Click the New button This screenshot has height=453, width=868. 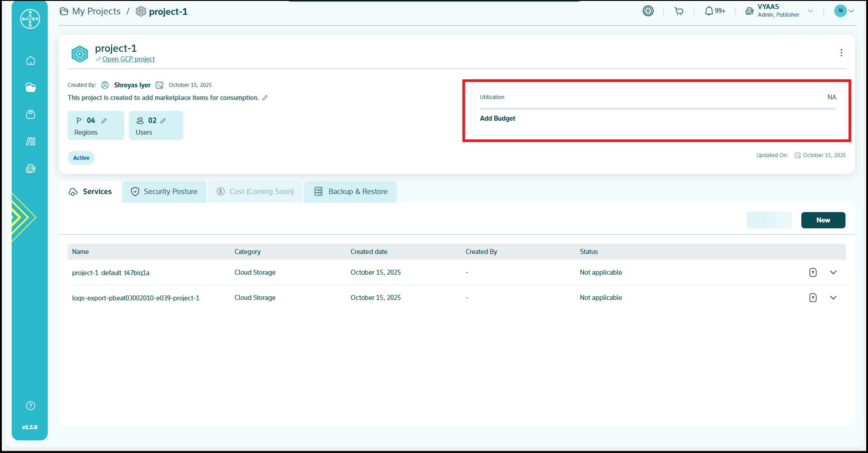pyautogui.click(x=823, y=220)
